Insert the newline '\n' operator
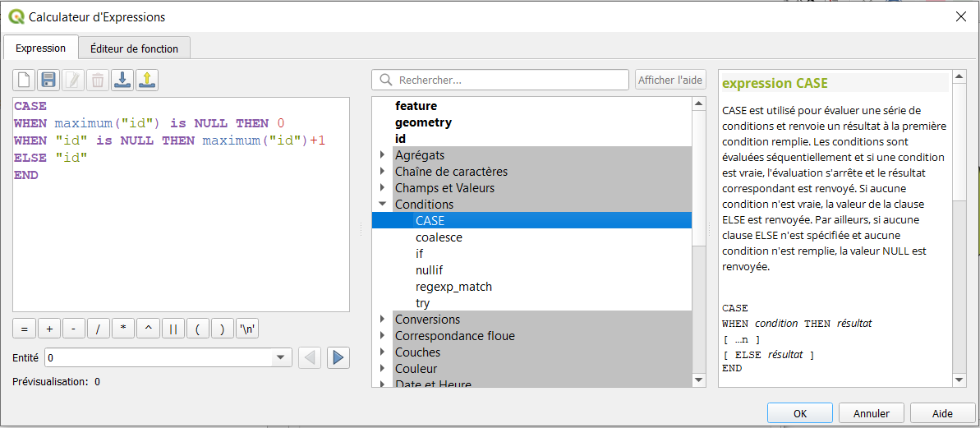980x428 pixels. pyautogui.click(x=247, y=329)
